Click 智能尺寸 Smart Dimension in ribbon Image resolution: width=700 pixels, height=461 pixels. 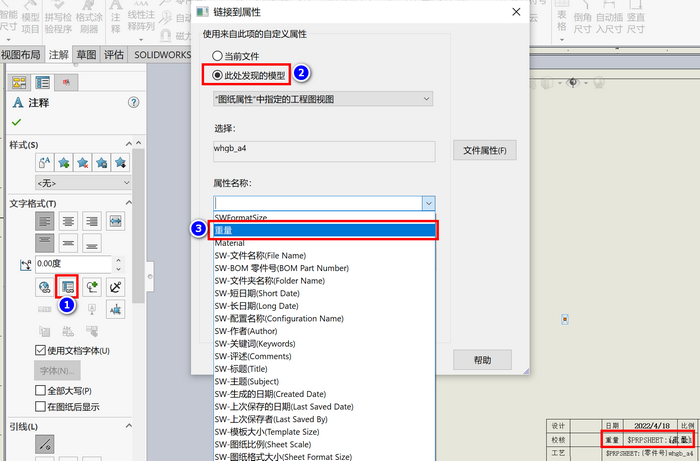pyautogui.click(x=8, y=21)
